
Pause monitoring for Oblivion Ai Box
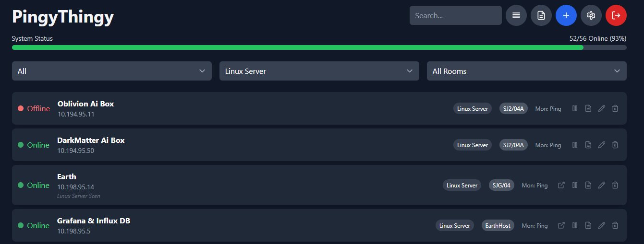click(x=574, y=108)
